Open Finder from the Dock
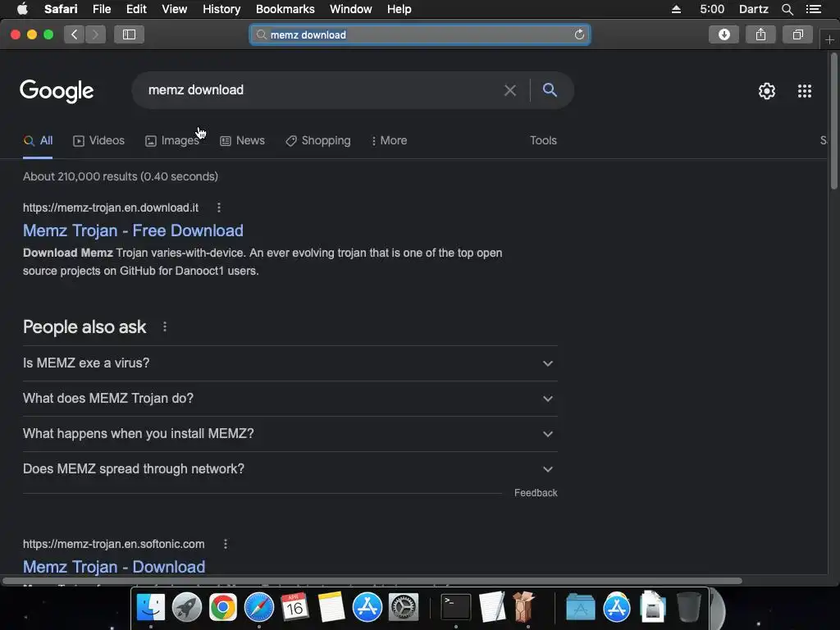840x630 pixels. coord(151,608)
